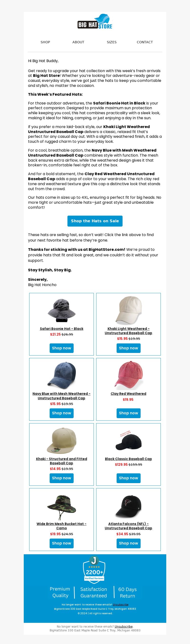Click the Shop the Hats on Sale button

click(x=95, y=221)
